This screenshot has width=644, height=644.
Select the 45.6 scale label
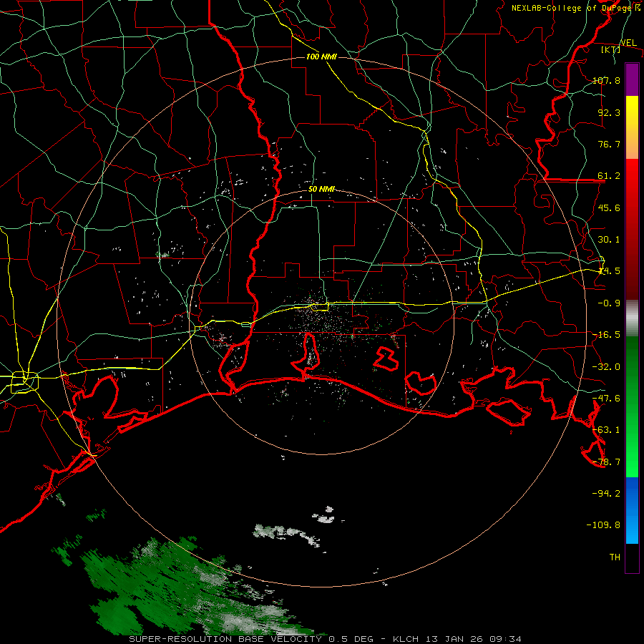609,208
